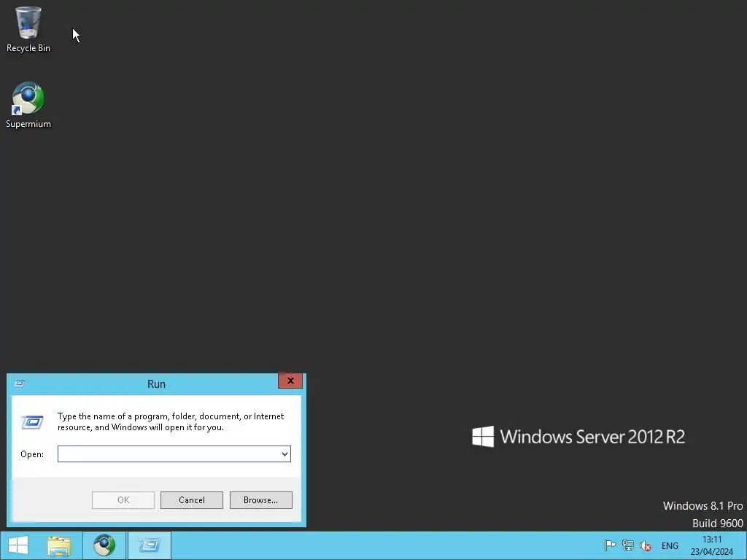Open the ENG input language indicator
Viewport: 747px width, 560px height.
[x=670, y=545]
